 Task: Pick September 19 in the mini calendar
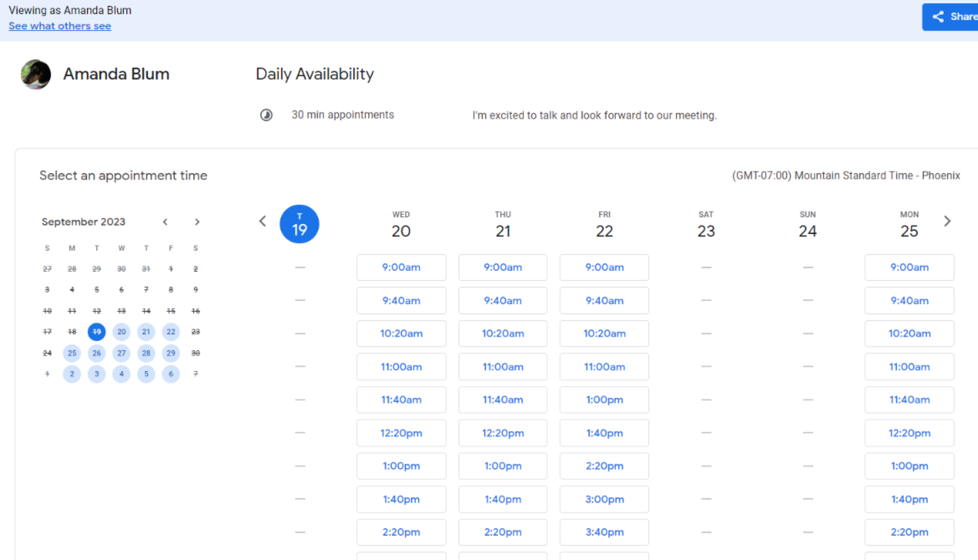point(97,332)
